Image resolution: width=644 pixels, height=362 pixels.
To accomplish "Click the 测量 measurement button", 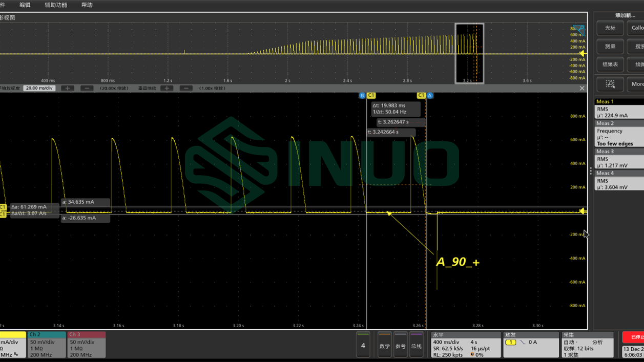I will pyautogui.click(x=610, y=47).
